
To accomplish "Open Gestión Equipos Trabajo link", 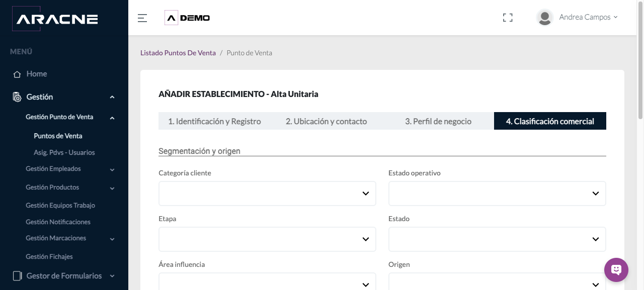I will pos(60,205).
